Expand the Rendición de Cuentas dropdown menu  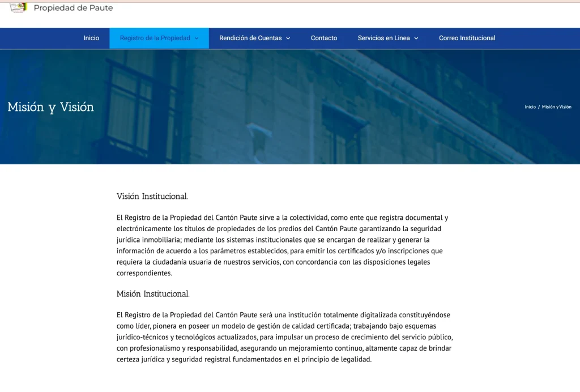pos(249,38)
